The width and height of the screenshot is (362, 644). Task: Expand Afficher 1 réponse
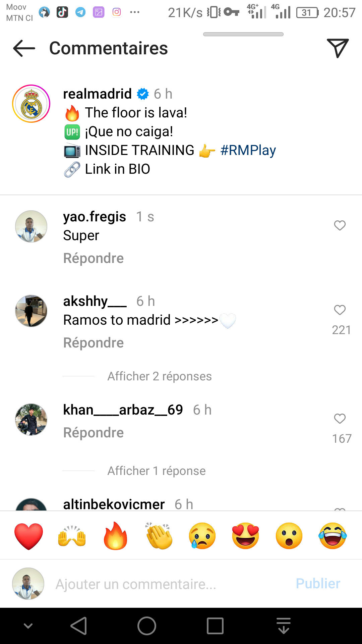(x=157, y=471)
